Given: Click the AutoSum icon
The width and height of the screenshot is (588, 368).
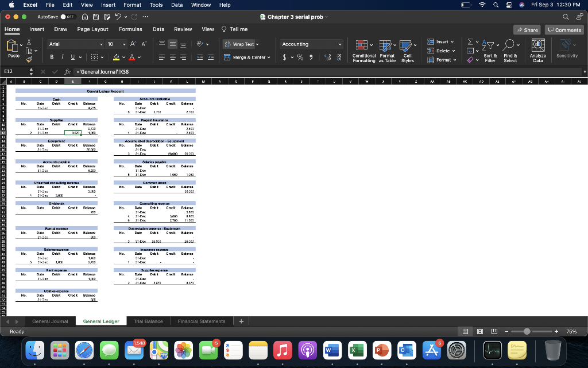Looking at the screenshot, I should pos(470,42).
